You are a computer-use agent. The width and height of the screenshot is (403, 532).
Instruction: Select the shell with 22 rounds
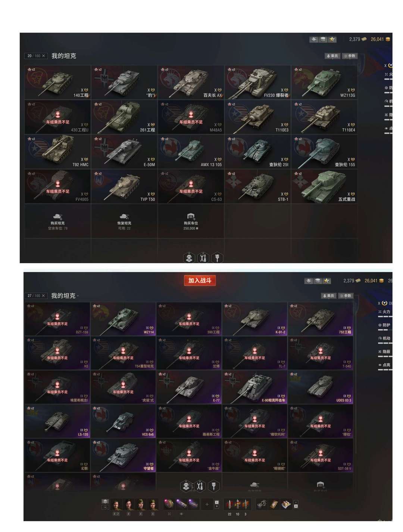pos(229,505)
